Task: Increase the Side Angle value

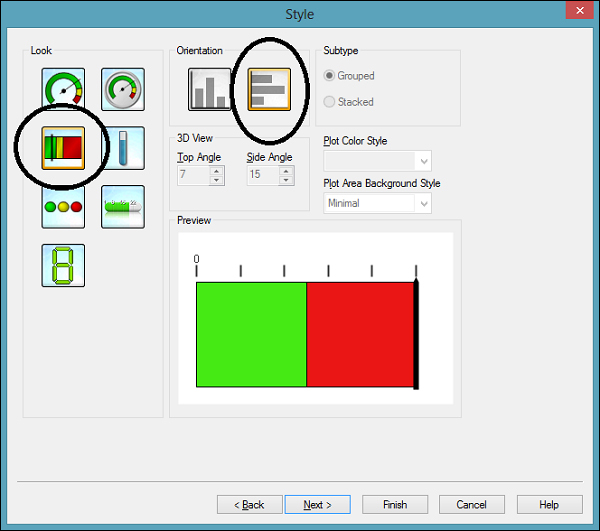Action: (x=286, y=171)
